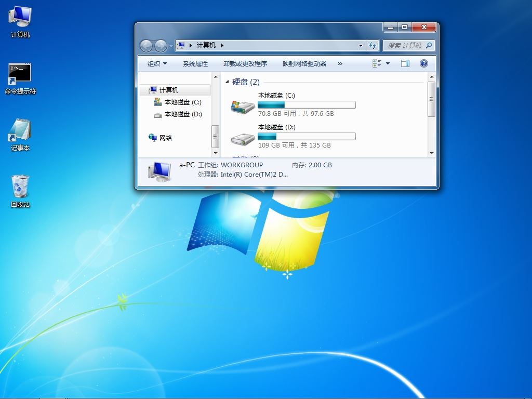Click the C: drive icon in navigation tree
Screen dimensions: 532x399
click(158, 102)
